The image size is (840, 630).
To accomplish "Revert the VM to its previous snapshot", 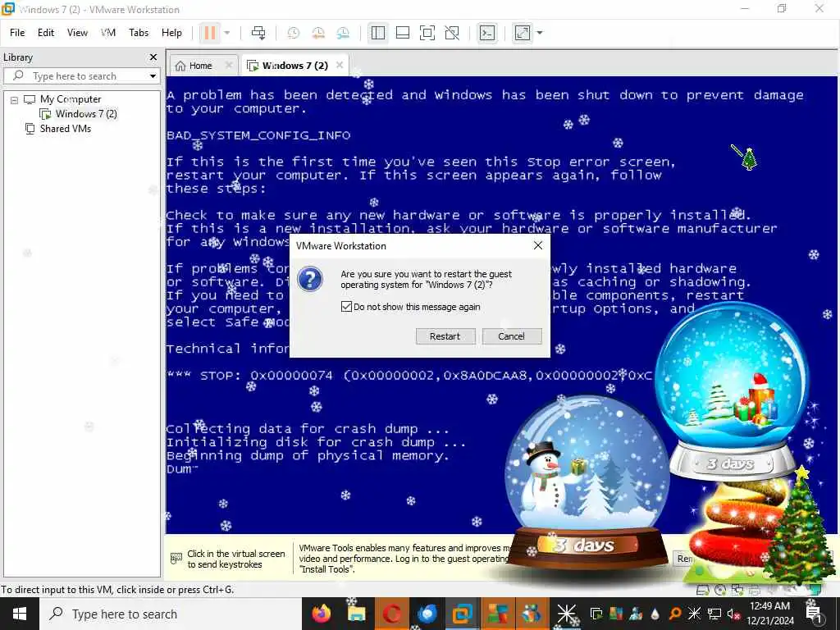I will [x=318, y=33].
